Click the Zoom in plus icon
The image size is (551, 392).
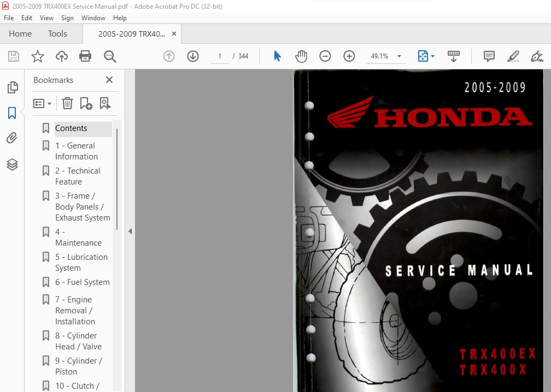[349, 56]
